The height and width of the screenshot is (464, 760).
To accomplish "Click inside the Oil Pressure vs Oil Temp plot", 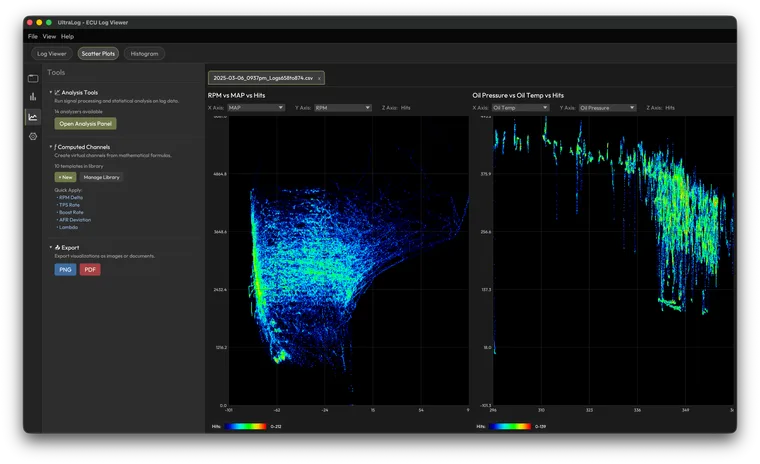I will pyautogui.click(x=613, y=261).
